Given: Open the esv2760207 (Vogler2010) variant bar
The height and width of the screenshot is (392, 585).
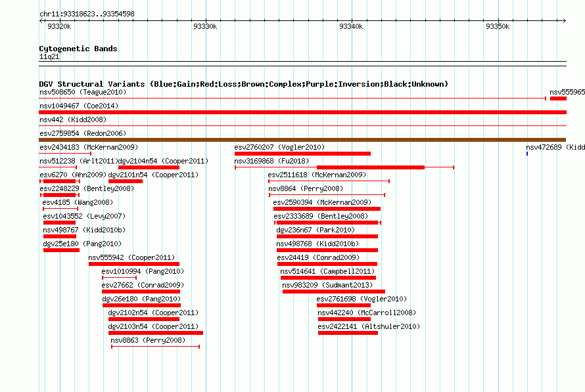Looking at the screenshot, I should click(x=302, y=154).
